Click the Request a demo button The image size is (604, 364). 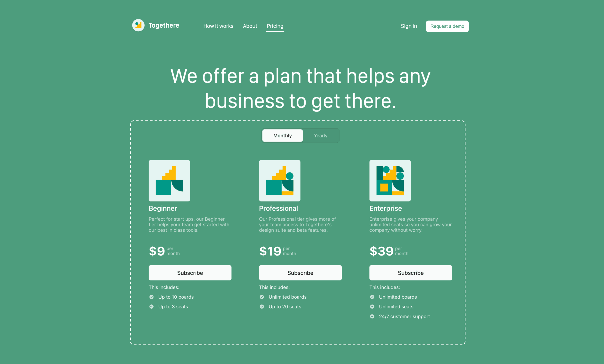point(447,26)
